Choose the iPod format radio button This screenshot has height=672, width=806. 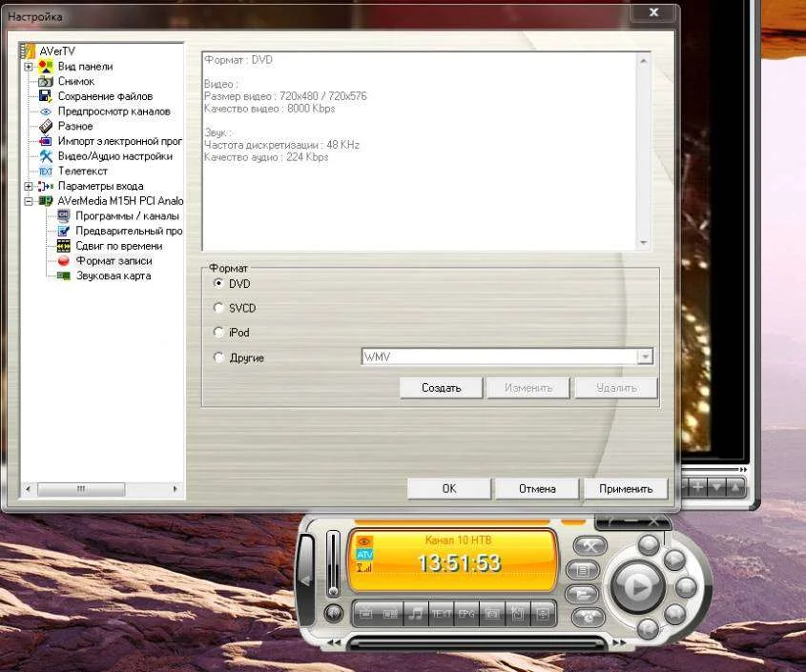pyautogui.click(x=219, y=333)
